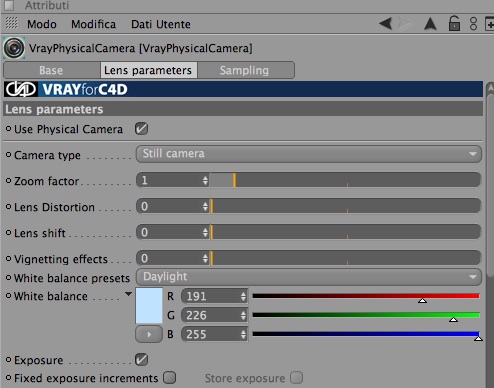Click the Lens Distortion stepper arrows
This screenshot has height=388, width=494.
pyautogui.click(x=205, y=206)
